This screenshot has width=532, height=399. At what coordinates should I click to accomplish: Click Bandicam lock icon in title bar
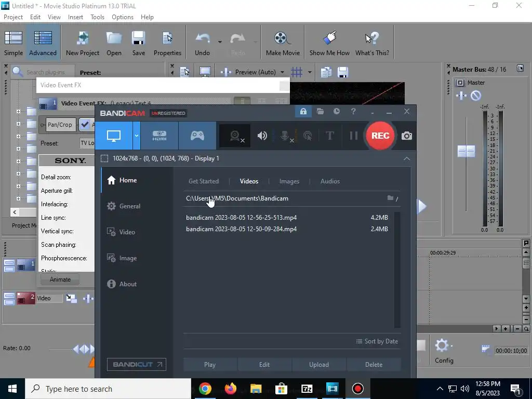pos(303,111)
